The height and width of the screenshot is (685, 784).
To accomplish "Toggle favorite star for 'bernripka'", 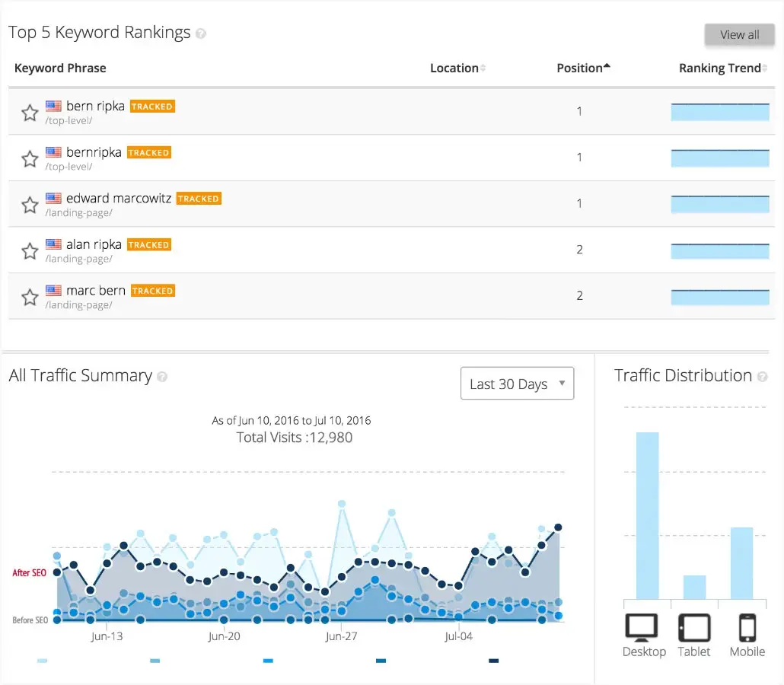I will click(x=30, y=159).
